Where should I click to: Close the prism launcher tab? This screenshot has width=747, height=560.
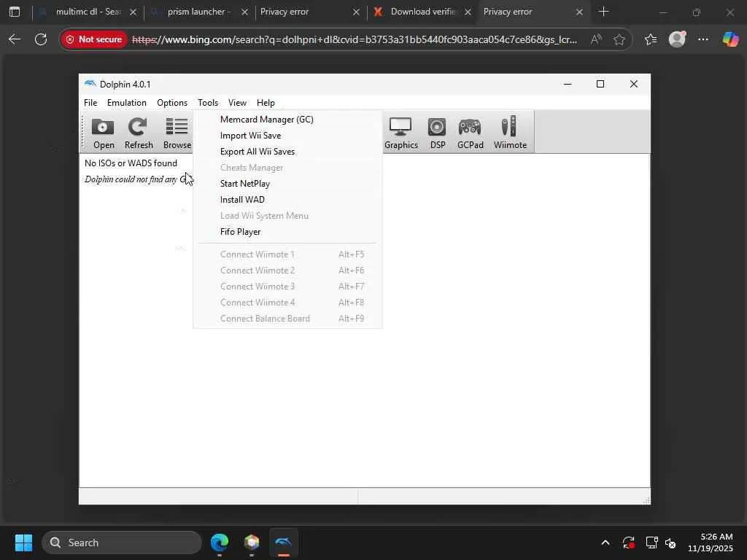(244, 12)
